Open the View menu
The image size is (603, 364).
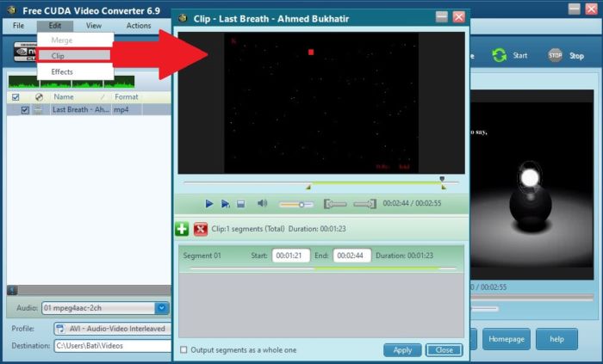click(x=94, y=26)
